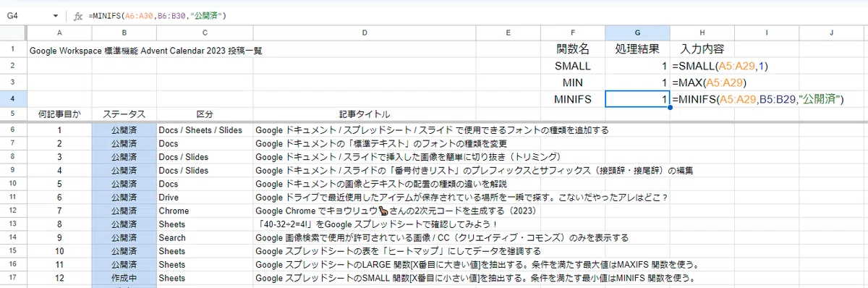Viewport: 868px width, 288px height.
Task: Select column I header
Action: 766,33
